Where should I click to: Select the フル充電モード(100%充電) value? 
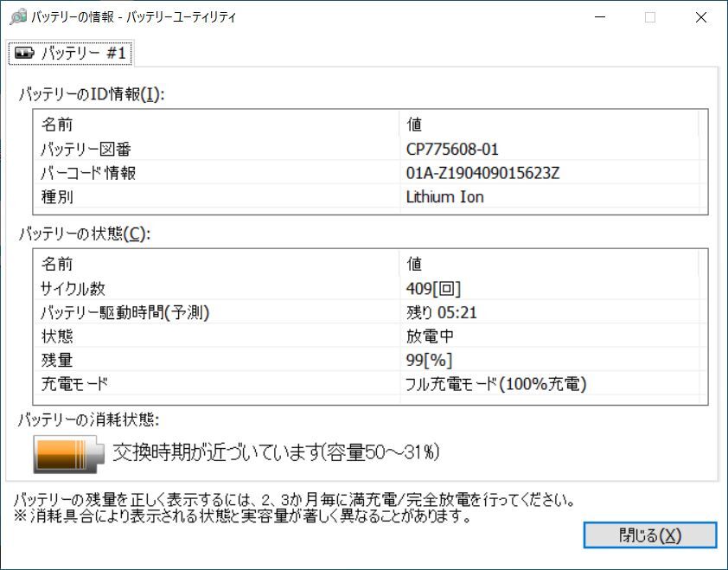coord(496,384)
